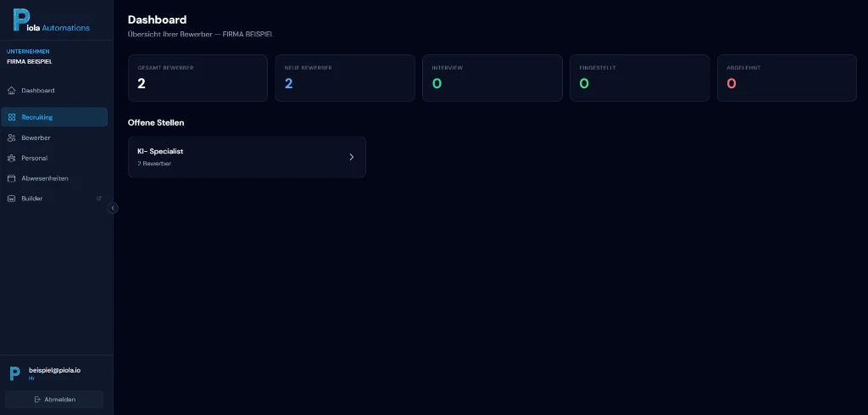Click the Gesamt Bewerber stat card
Screen dimensions: 868x415
[198, 78]
